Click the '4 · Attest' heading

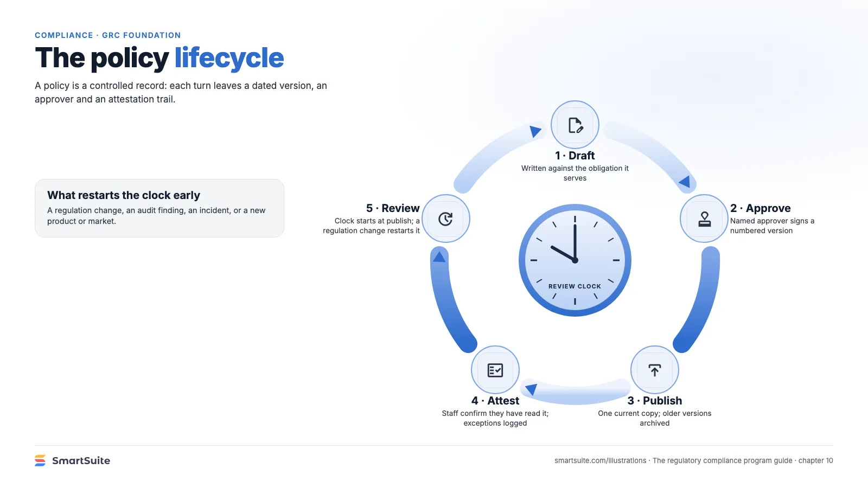(x=495, y=401)
